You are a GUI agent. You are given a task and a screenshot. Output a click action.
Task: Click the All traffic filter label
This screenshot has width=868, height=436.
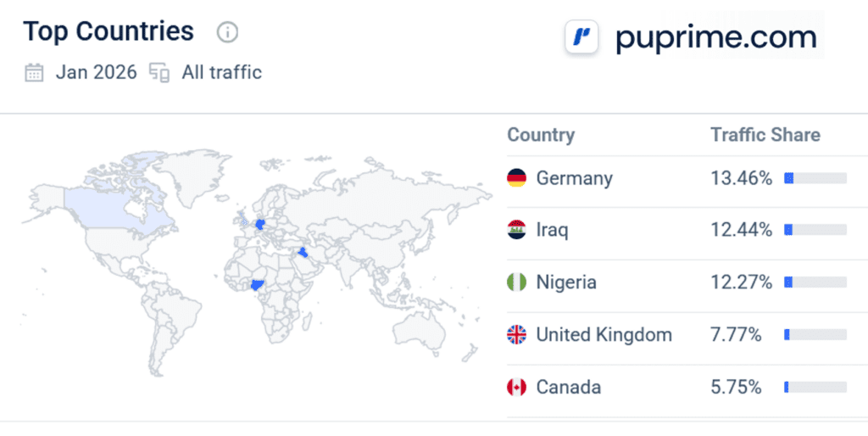click(221, 73)
